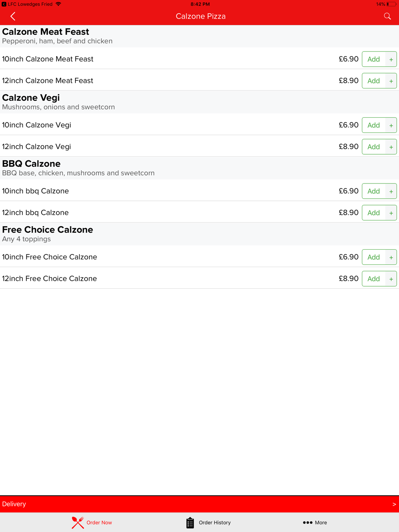Tap plus icon for 12inch Free Choice Calzone

(391, 279)
